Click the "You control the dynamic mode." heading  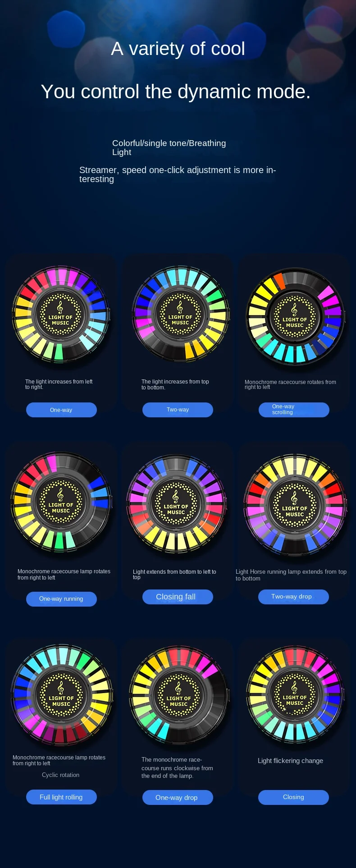pyautogui.click(x=176, y=92)
